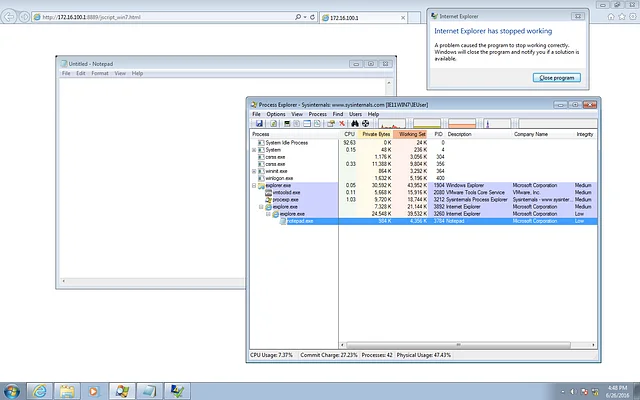Select the procexp.exe process row
Viewport: 640px width, 400px height.
pos(281,200)
